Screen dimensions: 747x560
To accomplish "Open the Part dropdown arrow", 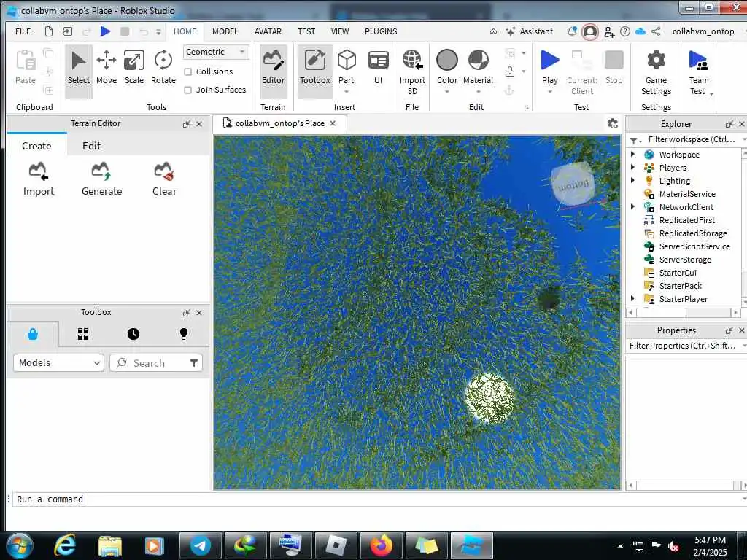I will click(347, 92).
